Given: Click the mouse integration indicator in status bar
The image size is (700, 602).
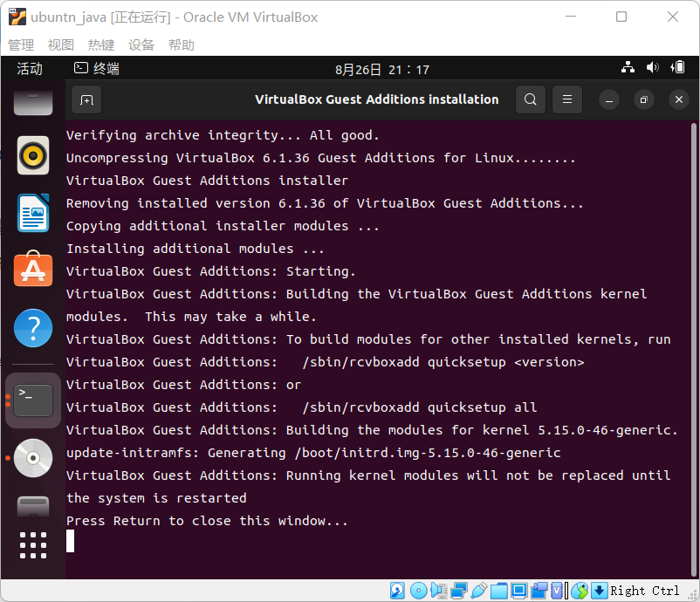Looking at the screenshot, I should [580, 591].
